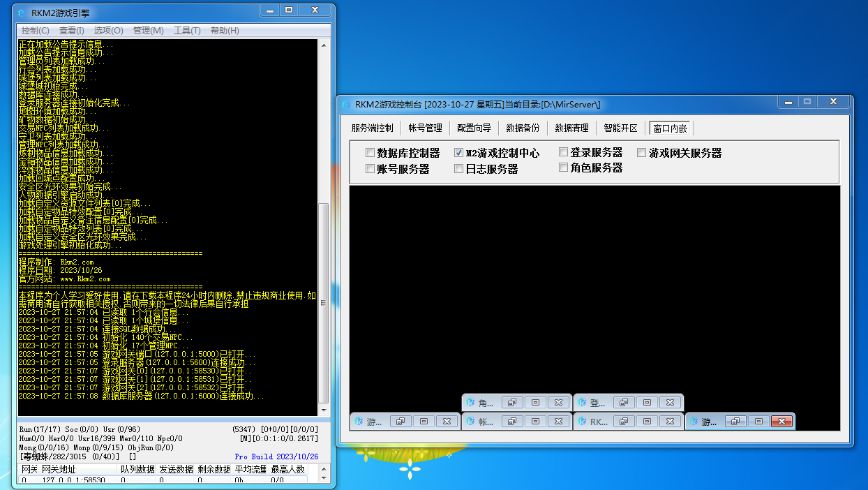Open the 管理(M) dropdown menu
The image size is (868, 490).
point(148,31)
